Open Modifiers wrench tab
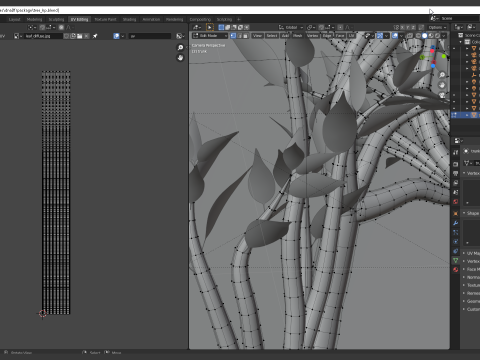The image size is (480, 360). 456,223
